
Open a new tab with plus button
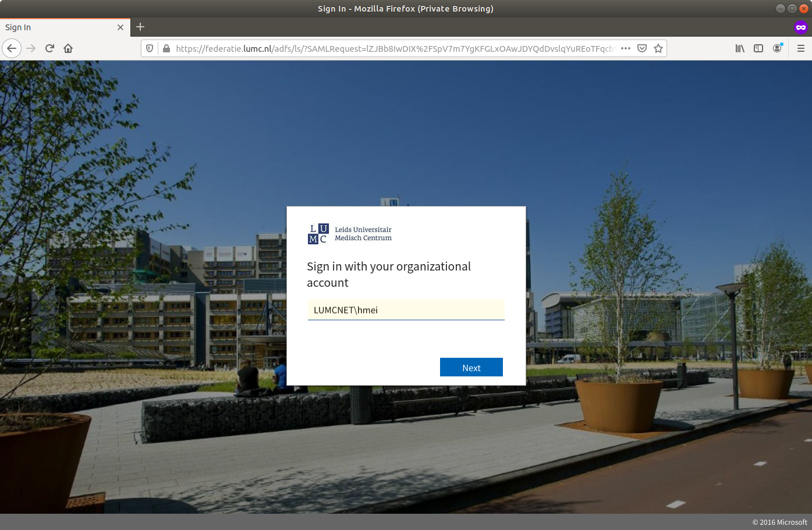point(140,27)
